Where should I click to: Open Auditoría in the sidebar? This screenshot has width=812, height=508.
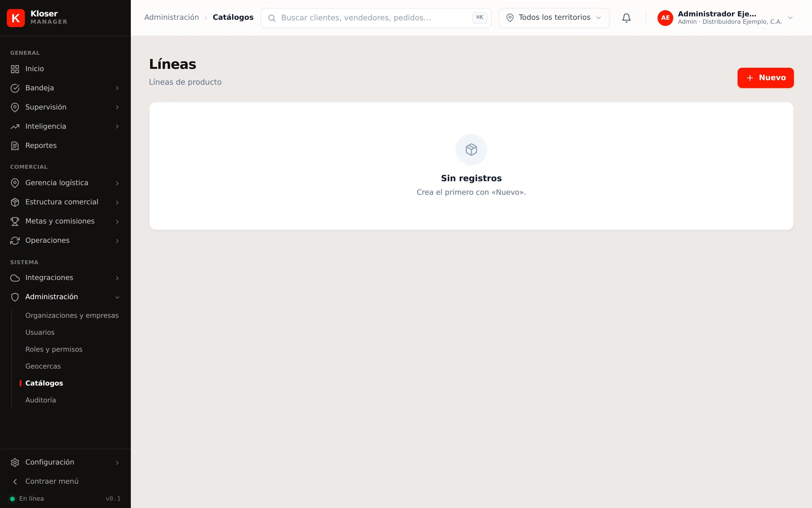coord(41,400)
